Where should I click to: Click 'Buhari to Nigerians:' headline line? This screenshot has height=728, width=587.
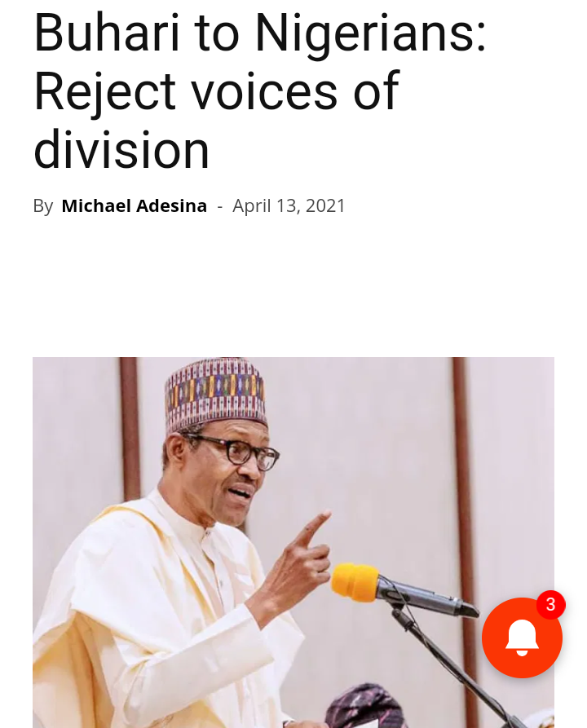click(x=260, y=33)
